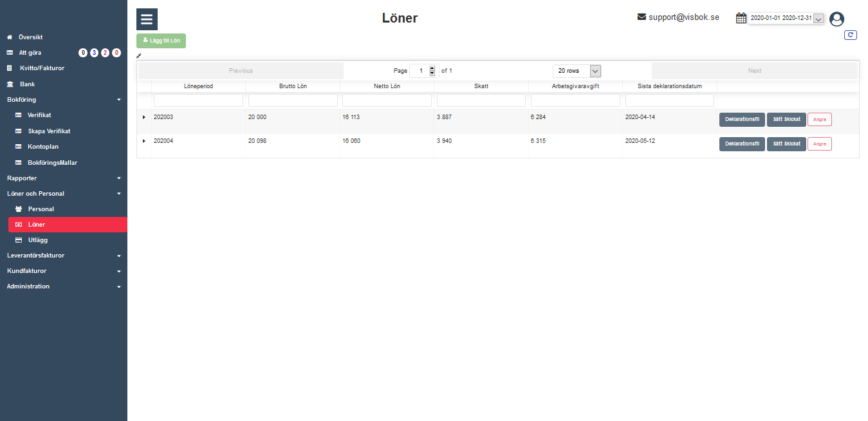The height and width of the screenshot is (421, 868).
Task: Open the fiscal year date range dropdown
Action: coord(818,19)
